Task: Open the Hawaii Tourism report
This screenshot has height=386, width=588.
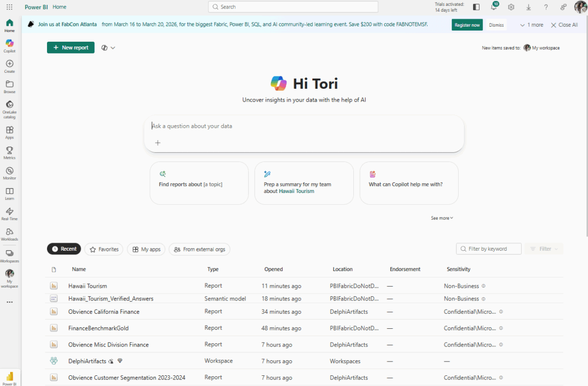Action: tap(88, 286)
